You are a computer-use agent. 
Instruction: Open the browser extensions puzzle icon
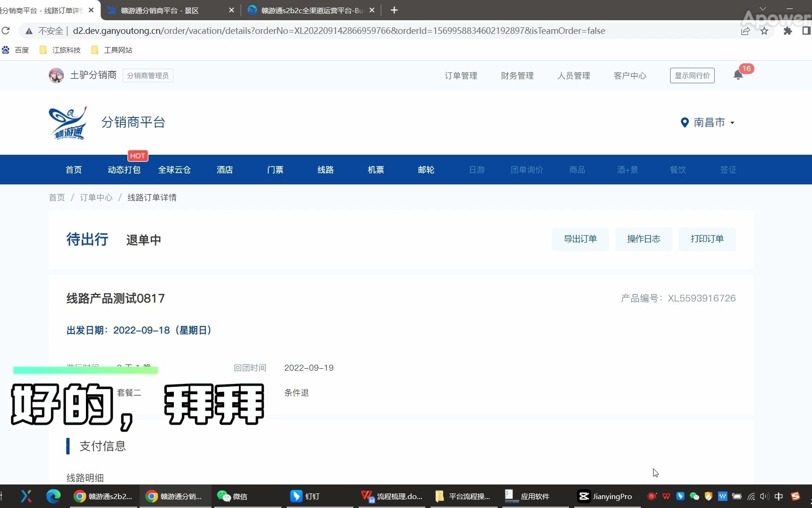[788, 31]
